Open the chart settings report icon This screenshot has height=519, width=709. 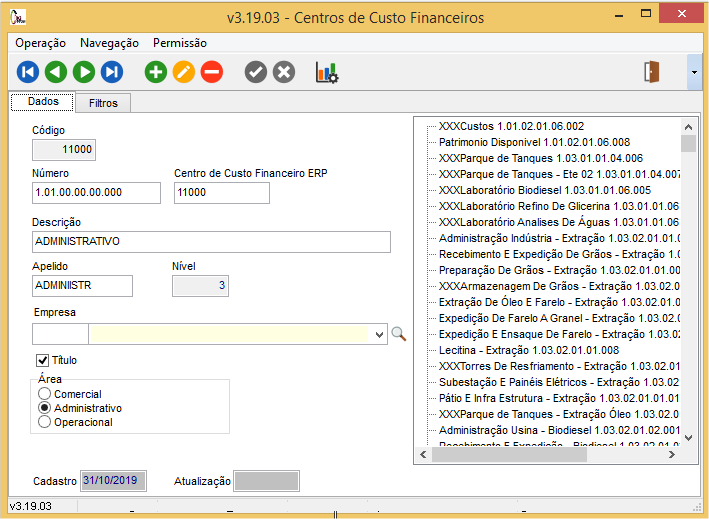(x=327, y=72)
